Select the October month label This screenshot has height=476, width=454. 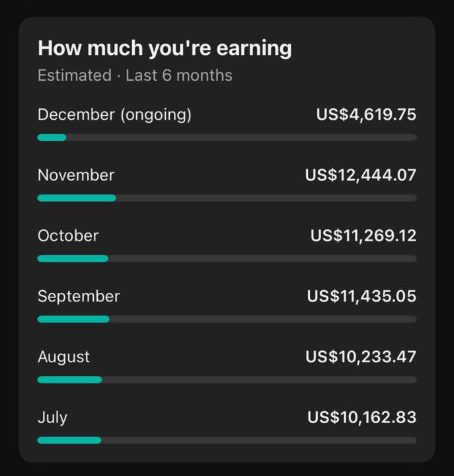pyautogui.click(x=68, y=236)
